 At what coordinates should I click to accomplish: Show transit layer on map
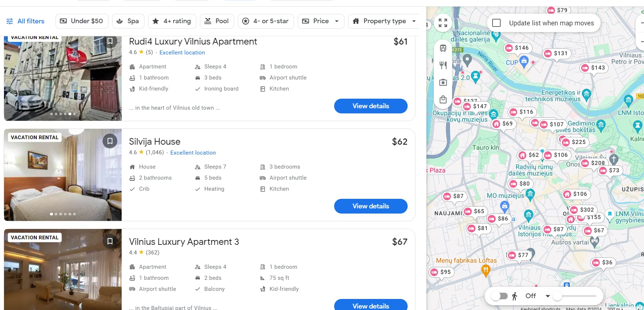(x=443, y=48)
